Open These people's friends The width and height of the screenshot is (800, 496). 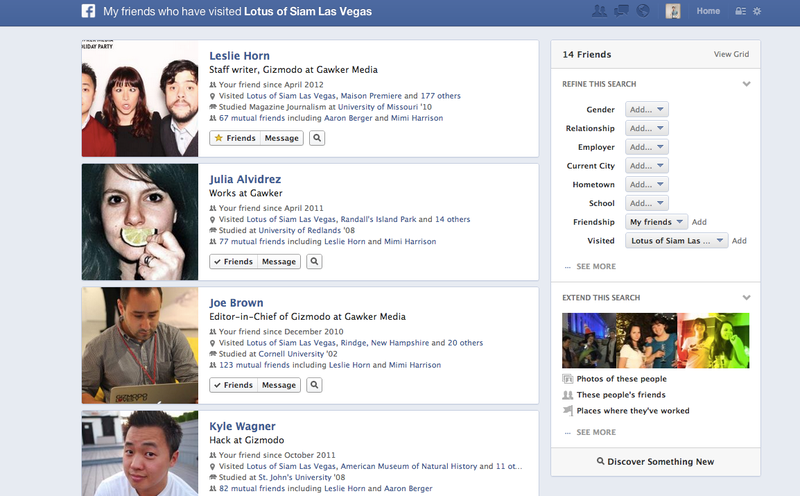(621, 394)
